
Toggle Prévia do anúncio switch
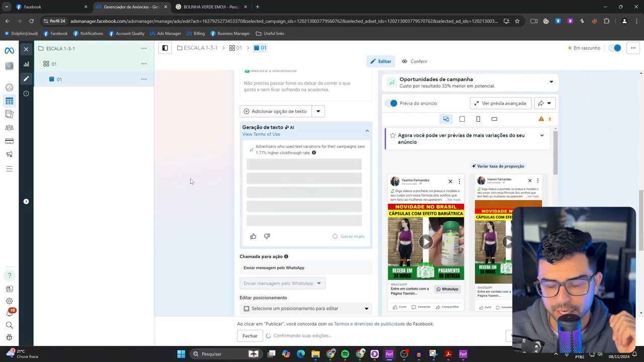coord(391,103)
